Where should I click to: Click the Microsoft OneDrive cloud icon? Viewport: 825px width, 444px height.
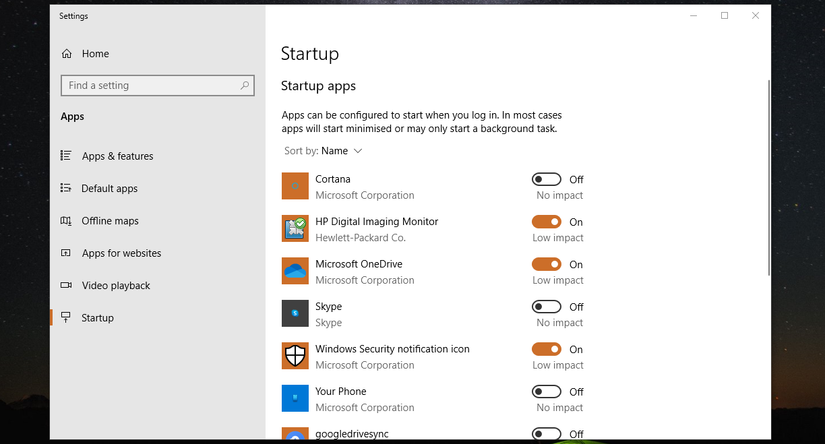click(295, 271)
